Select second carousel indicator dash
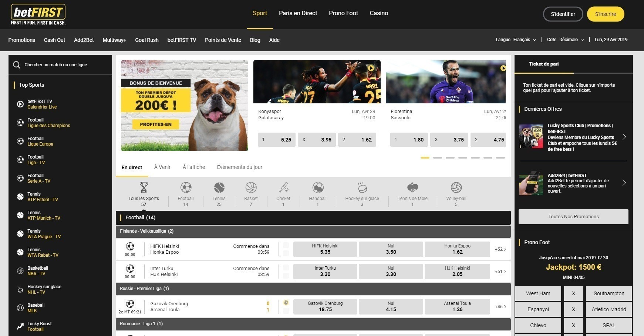 pos(438,158)
